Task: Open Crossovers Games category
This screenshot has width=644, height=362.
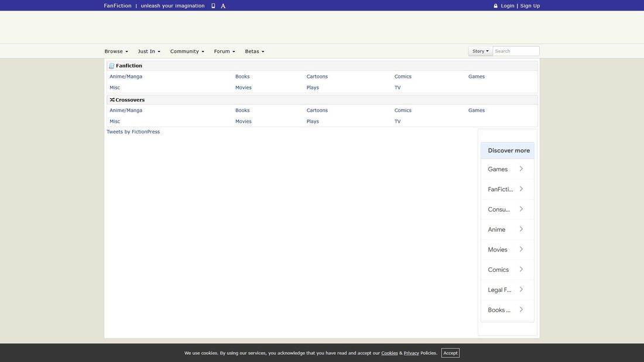Action: pos(477,111)
